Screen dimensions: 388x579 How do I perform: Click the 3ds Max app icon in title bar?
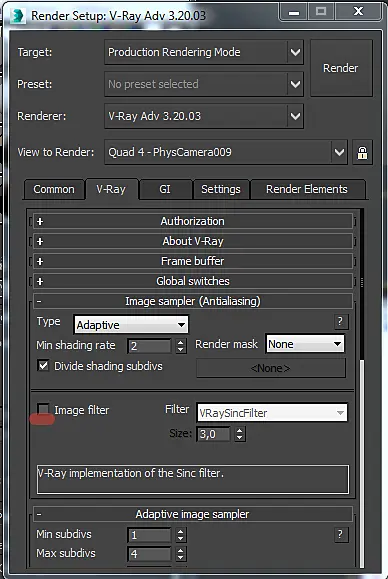coord(17,16)
